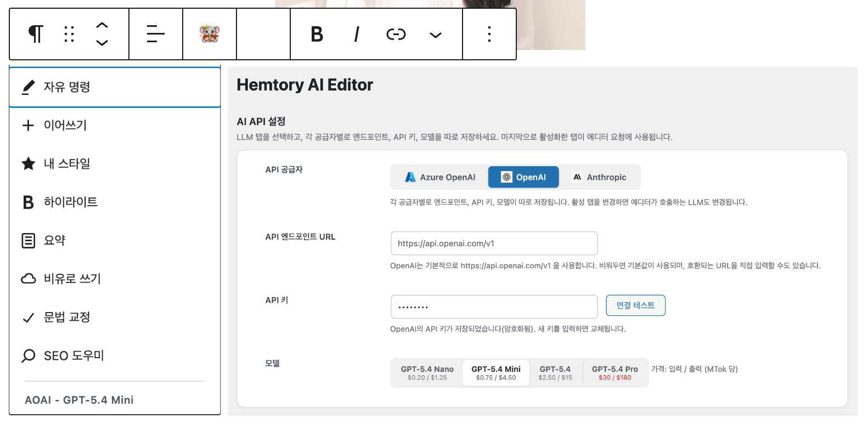Click the Hemtory AI Editor heading
This screenshot has height=441, width=868.
coord(305,85)
